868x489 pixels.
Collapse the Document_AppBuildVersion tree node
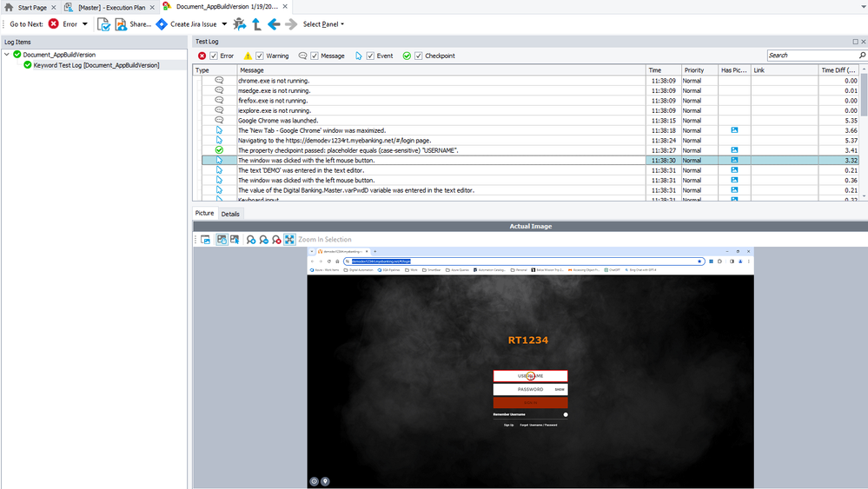click(x=7, y=55)
